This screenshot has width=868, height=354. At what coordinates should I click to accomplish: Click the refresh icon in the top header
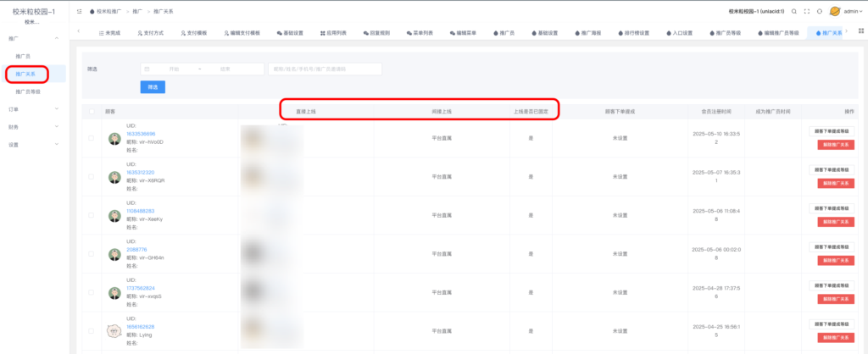[x=819, y=12]
